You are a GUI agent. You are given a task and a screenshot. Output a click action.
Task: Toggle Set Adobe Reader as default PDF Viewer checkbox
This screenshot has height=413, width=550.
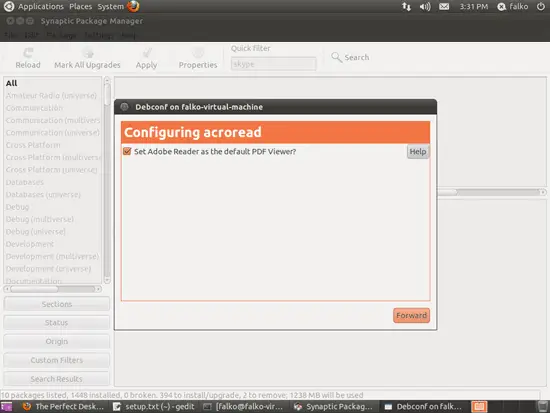[x=127, y=152]
